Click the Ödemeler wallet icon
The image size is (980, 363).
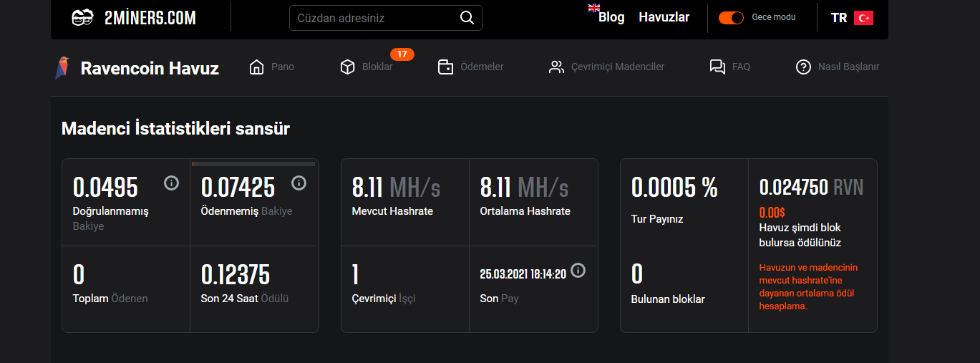(445, 67)
